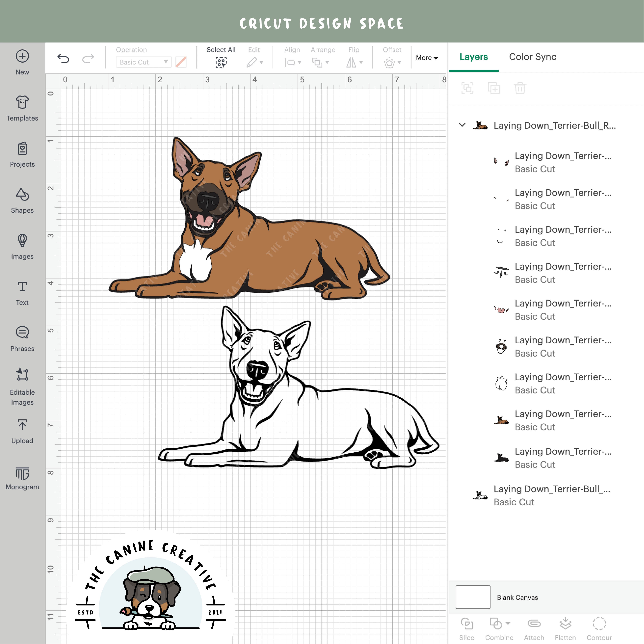This screenshot has height=644, width=644.
Task: Open the Operation dropdown showing Basic Cut
Action: [x=143, y=62]
